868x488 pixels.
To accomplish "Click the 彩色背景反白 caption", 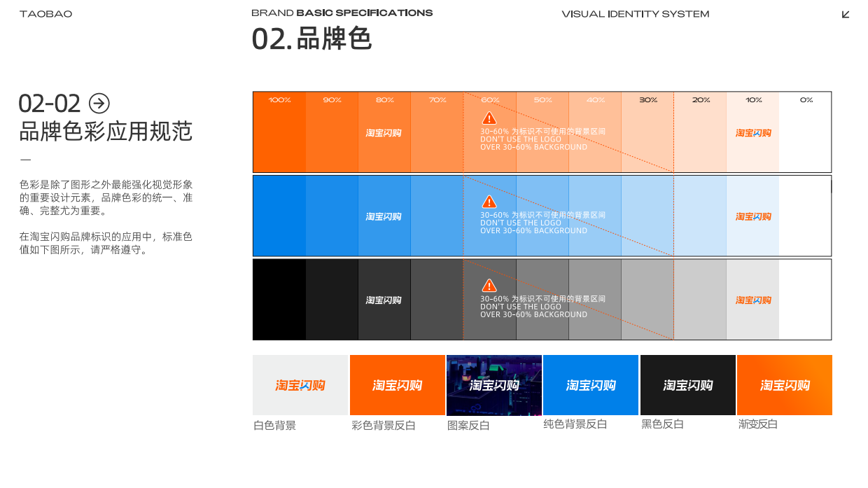I will pos(384,425).
